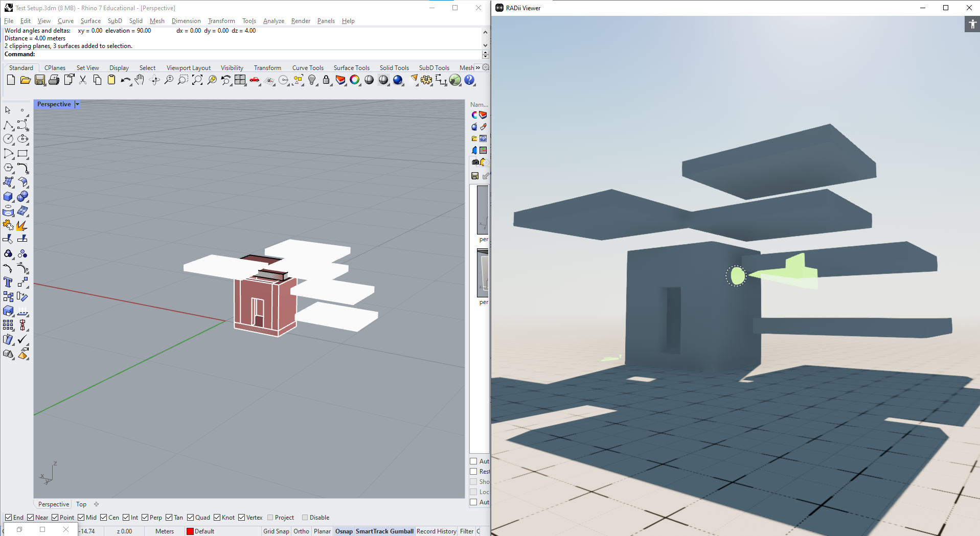
Task: Toggle SmartTrack in status bar
Action: (x=372, y=531)
